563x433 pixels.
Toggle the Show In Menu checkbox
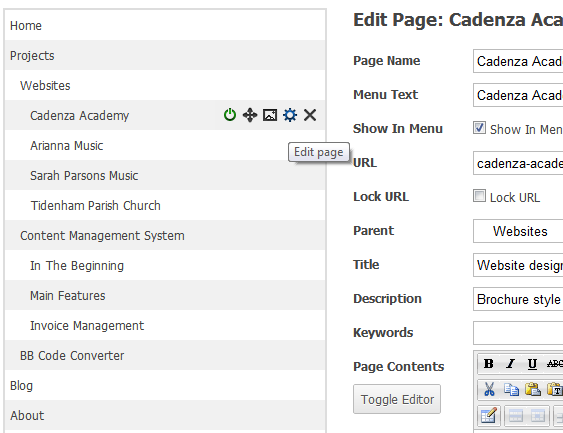pyautogui.click(x=479, y=128)
